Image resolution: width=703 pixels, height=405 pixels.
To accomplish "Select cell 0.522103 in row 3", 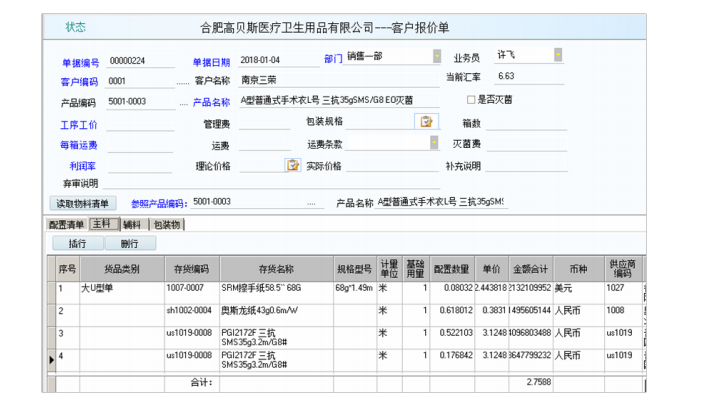I will click(x=451, y=338).
